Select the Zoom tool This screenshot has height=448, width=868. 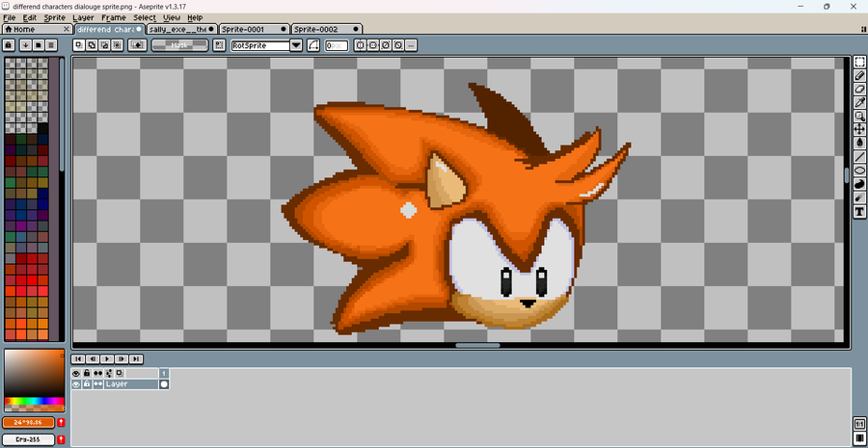[x=859, y=116]
